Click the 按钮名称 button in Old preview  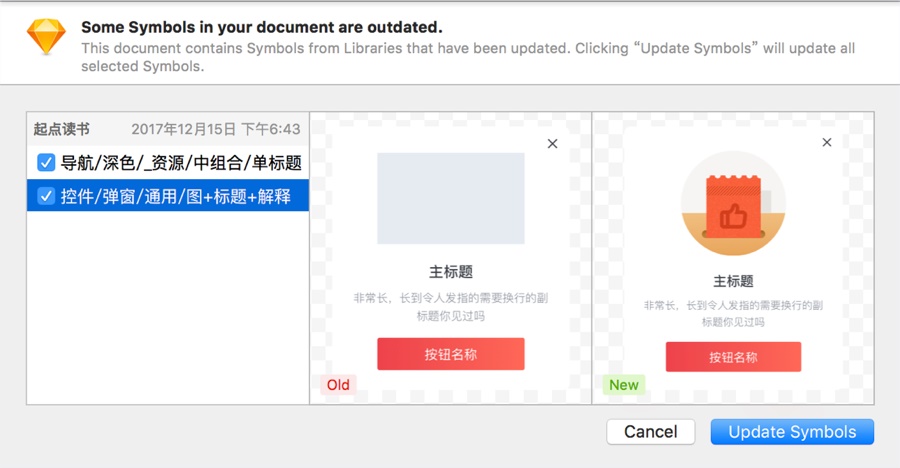click(450, 354)
